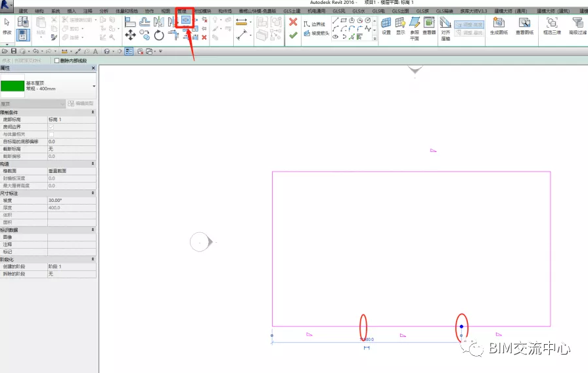588x373 pixels.
Task: Toggle the Properties palette button in ribbon
Action: [23, 36]
